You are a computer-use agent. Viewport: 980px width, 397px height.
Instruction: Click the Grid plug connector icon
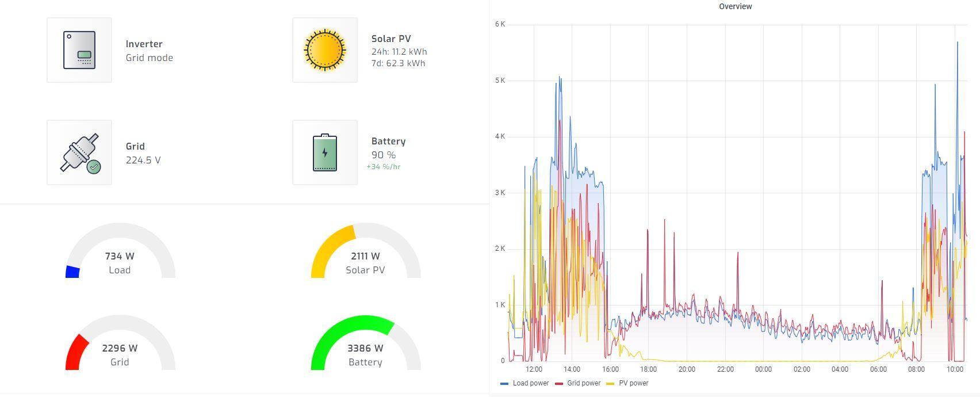(79, 152)
